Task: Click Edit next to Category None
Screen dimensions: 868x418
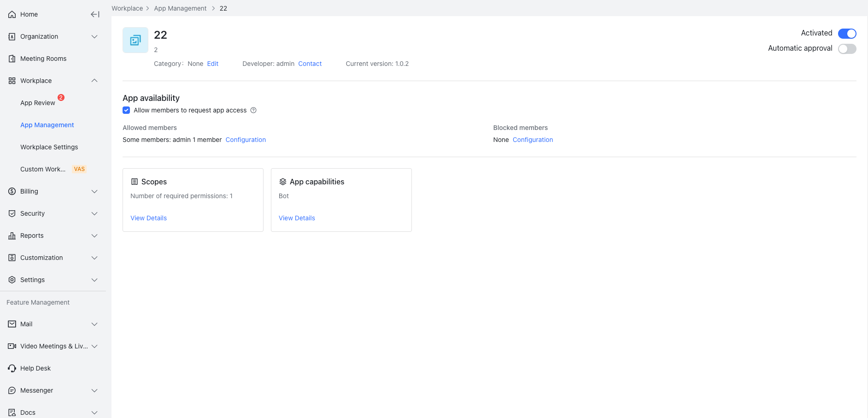Action: pos(212,64)
